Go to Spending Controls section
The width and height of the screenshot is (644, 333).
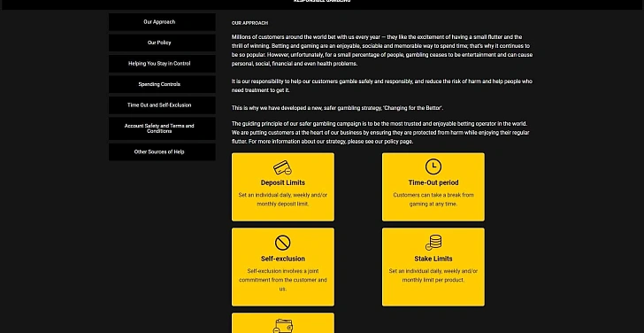click(x=162, y=84)
